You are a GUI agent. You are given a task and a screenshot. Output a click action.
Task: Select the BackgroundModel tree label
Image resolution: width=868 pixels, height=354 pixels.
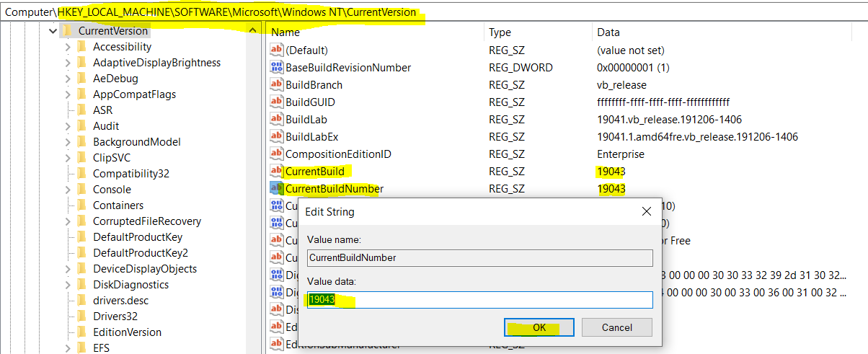pos(137,142)
